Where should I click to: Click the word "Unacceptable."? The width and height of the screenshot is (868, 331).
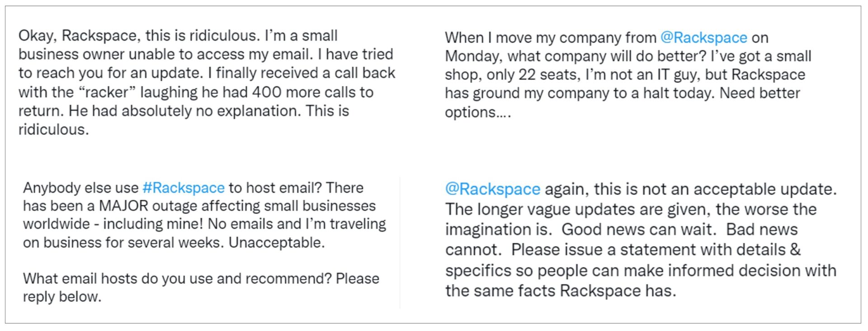tap(277, 243)
